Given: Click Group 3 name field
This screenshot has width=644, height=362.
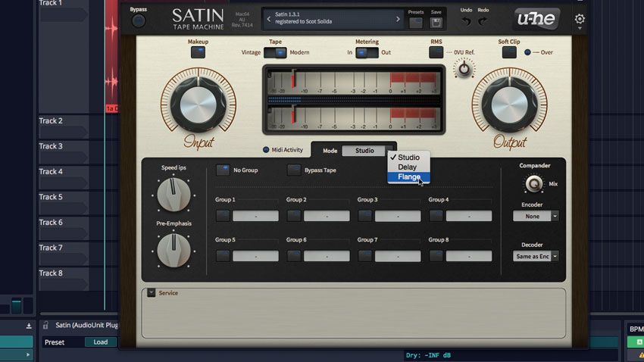Looking at the screenshot, I should (398, 216).
